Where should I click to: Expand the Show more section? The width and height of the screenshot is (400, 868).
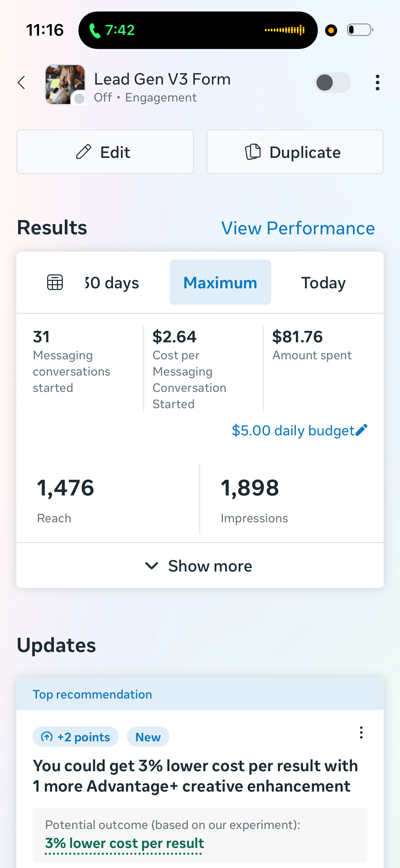200,565
